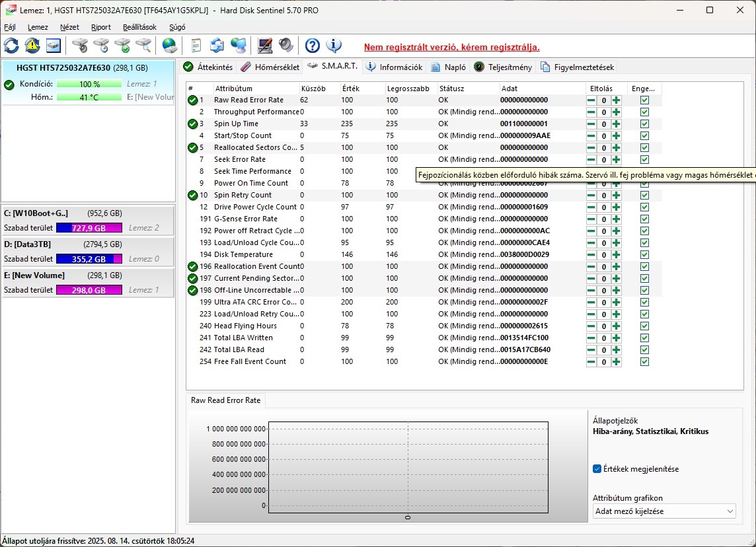This screenshot has width=756, height=547.
Task: Click the red registration link
Action: tap(452, 47)
